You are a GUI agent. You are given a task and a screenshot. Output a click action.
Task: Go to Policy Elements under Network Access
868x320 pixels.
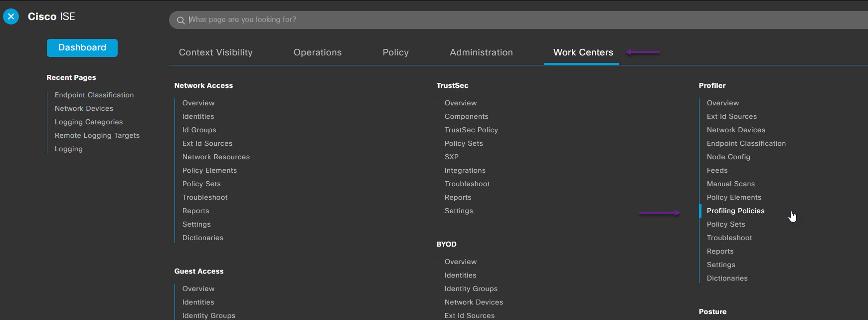pos(210,170)
